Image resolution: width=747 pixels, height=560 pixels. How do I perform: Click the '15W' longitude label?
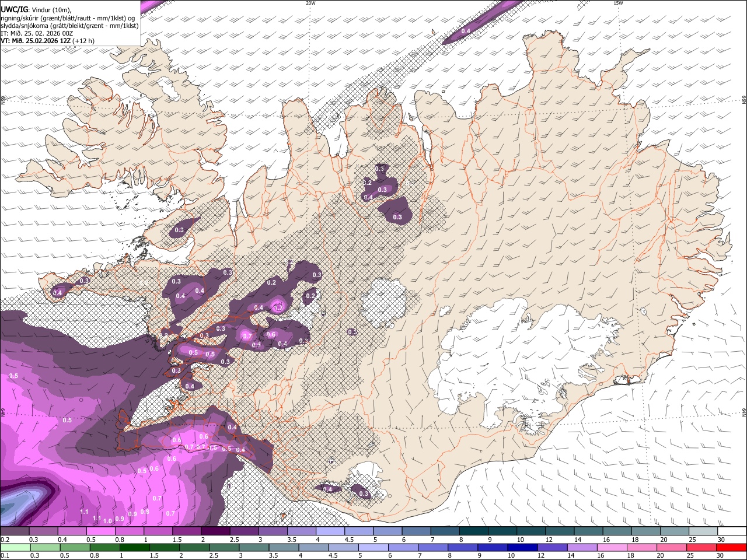[618, 3]
